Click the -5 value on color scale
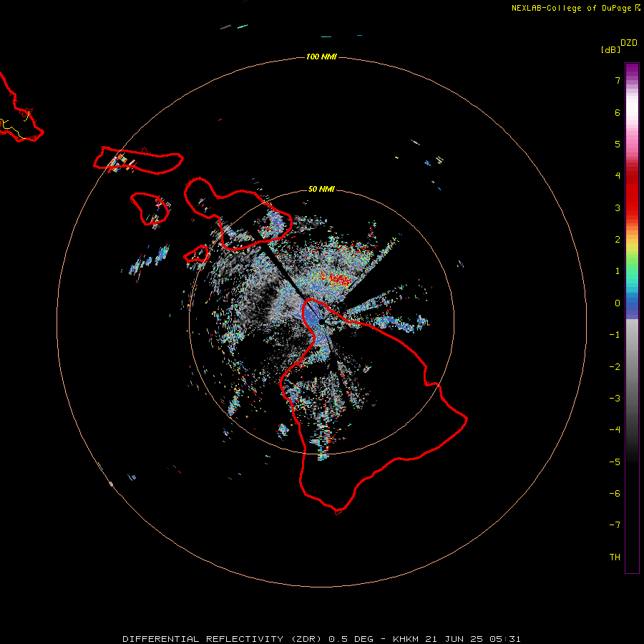 click(615, 462)
